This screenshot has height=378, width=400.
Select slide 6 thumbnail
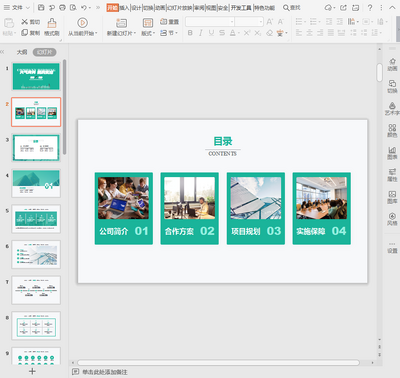coord(36,254)
